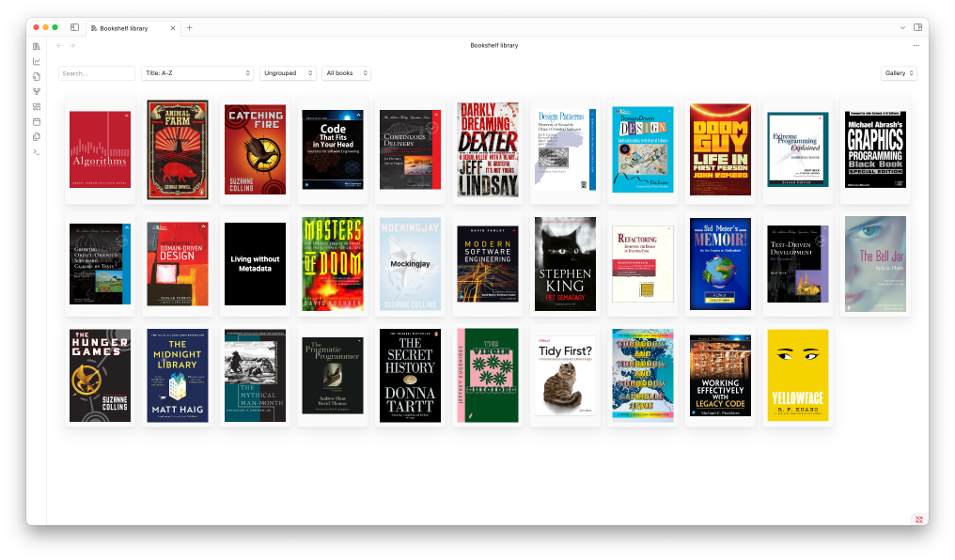
Task: Open Tomorrow and Tomorrow and Tomorrow cover
Action: pos(643,376)
